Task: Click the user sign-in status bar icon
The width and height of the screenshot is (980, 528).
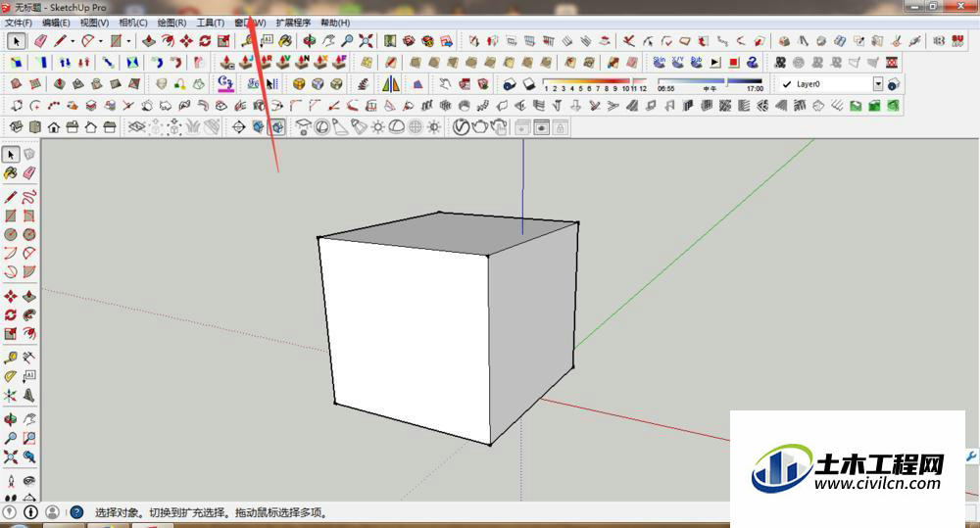Action: click(53, 512)
